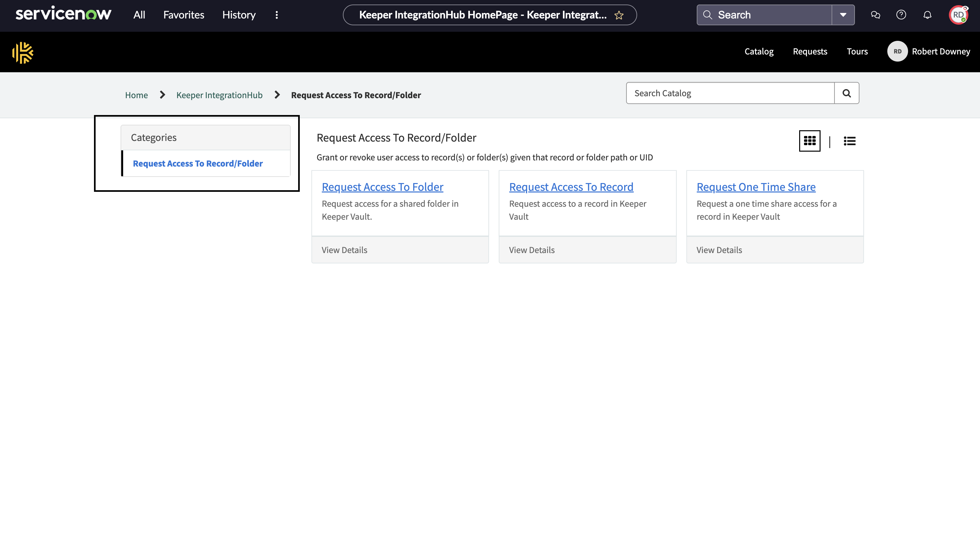Screen dimensions: 980x556
Task: Open the All menu
Action: coord(139,15)
